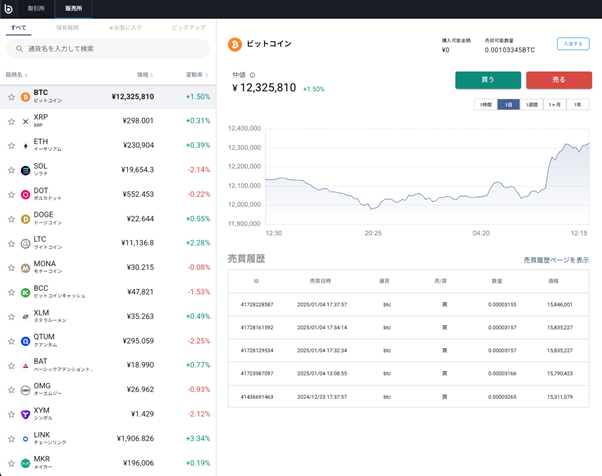Open the お気に入り tab

[x=125, y=28]
